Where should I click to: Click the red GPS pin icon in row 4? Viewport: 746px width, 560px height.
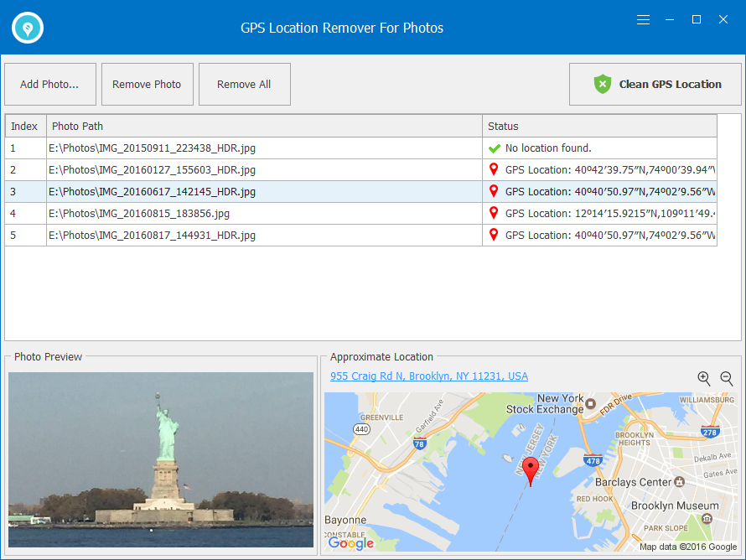tap(495, 214)
